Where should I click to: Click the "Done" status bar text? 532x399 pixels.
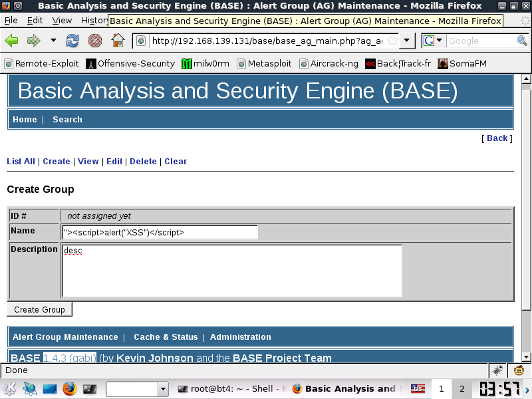pos(17,370)
